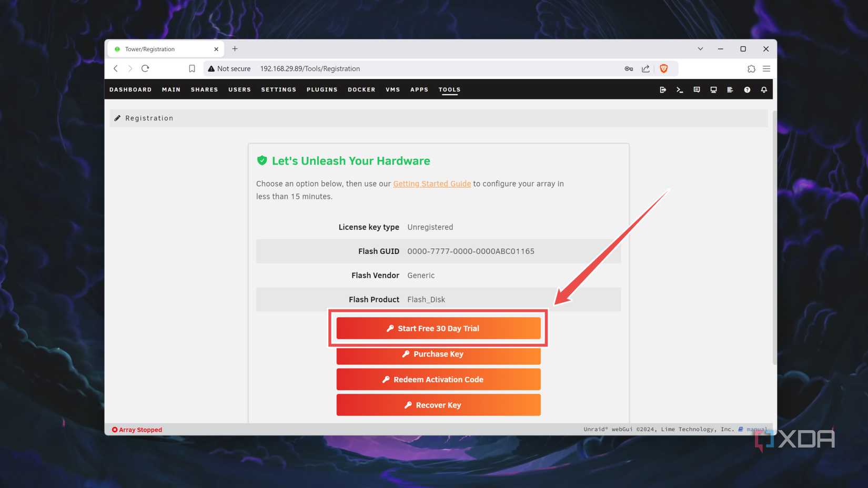Open the system info monitor icon
The height and width of the screenshot is (488, 868).
click(713, 90)
